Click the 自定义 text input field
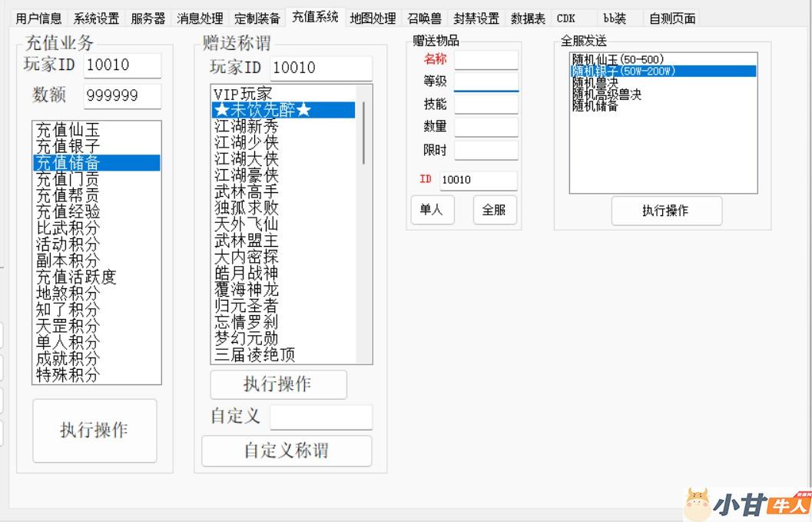Viewport: 812px width, 522px height. click(x=320, y=417)
